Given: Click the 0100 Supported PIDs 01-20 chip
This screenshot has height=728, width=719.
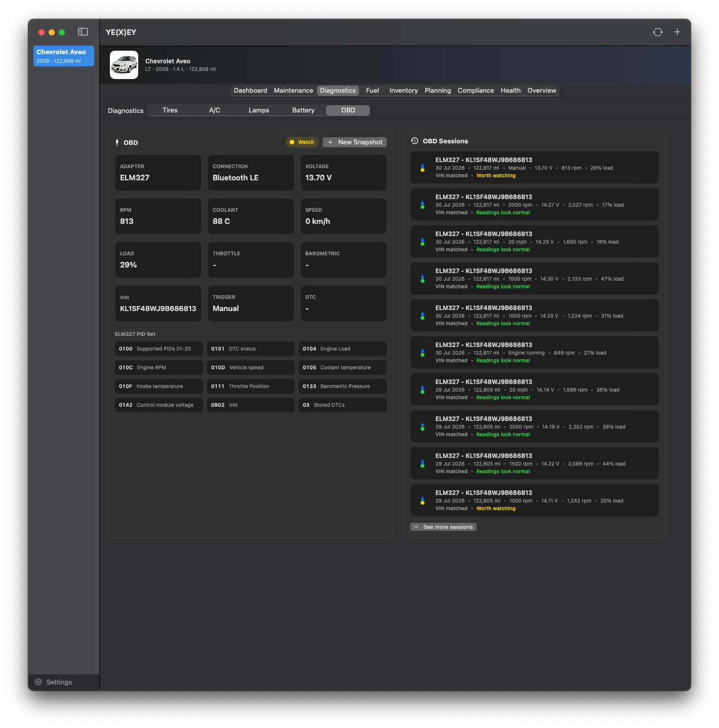Looking at the screenshot, I should tap(159, 349).
